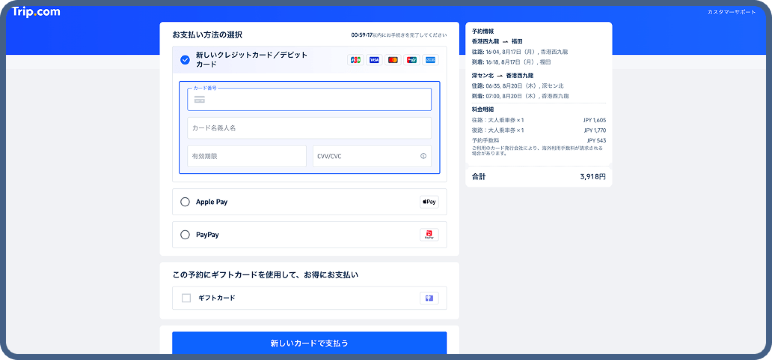The image size is (772, 360).
Task: Select the new credit/debit card radio
Action: tap(185, 60)
